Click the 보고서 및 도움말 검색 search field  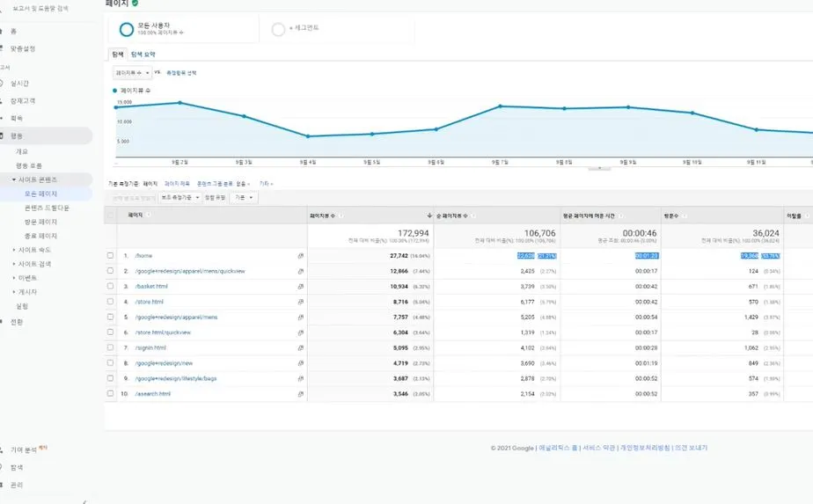[x=40, y=8]
